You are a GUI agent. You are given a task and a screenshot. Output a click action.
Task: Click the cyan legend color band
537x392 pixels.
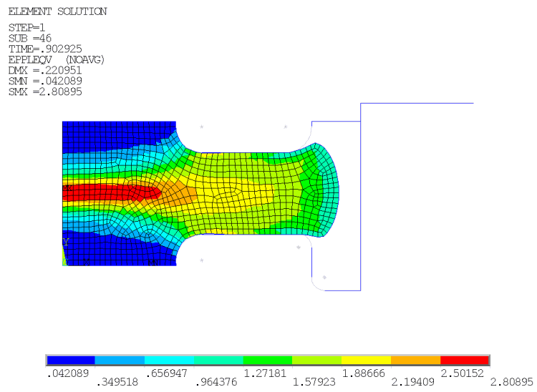[169, 361]
